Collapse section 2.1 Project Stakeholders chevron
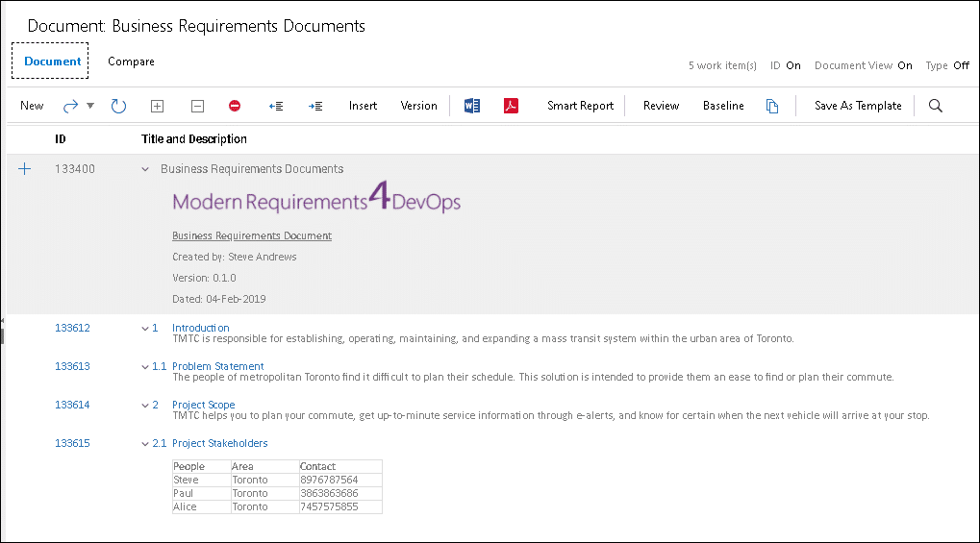 (x=145, y=444)
